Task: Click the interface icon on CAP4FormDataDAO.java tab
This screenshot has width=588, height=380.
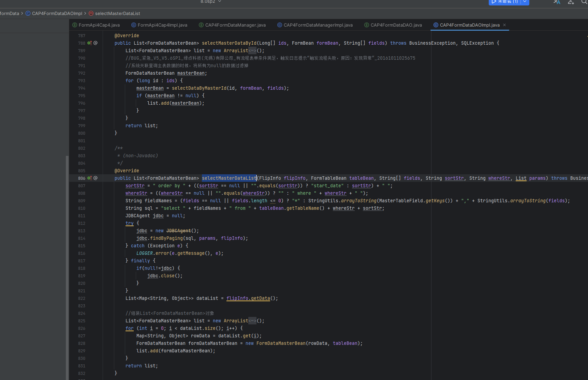Action: click(x=367, y=25)
